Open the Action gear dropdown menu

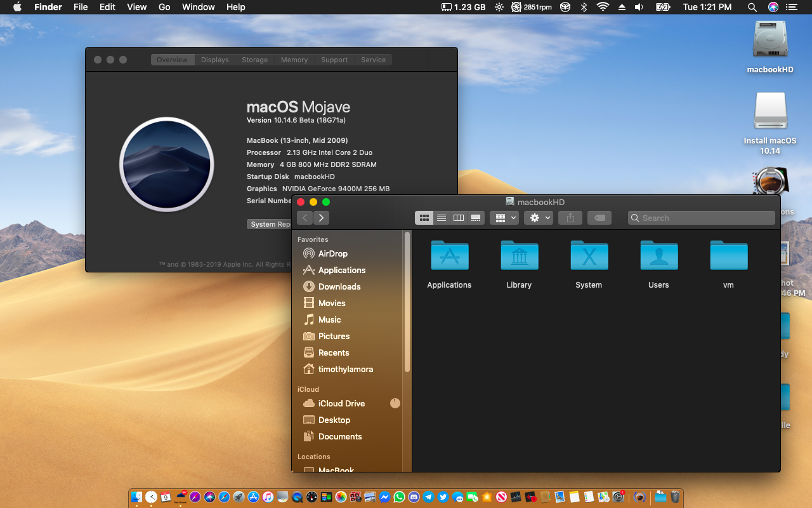[539, 218]
